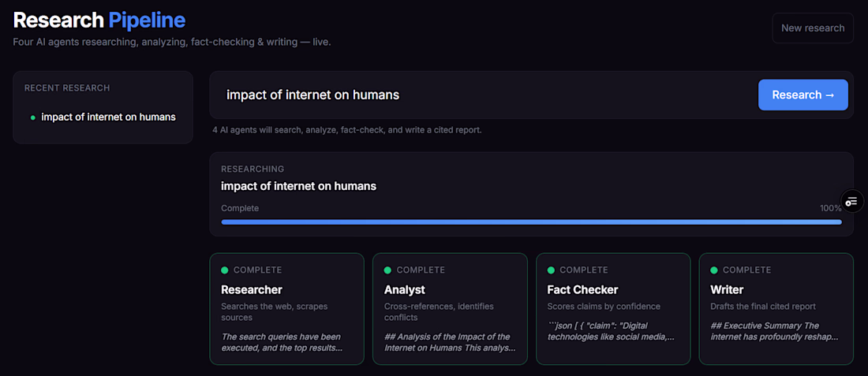The image size is (868, 376).
Task: Click the blue Research → button
Action: 803,95
